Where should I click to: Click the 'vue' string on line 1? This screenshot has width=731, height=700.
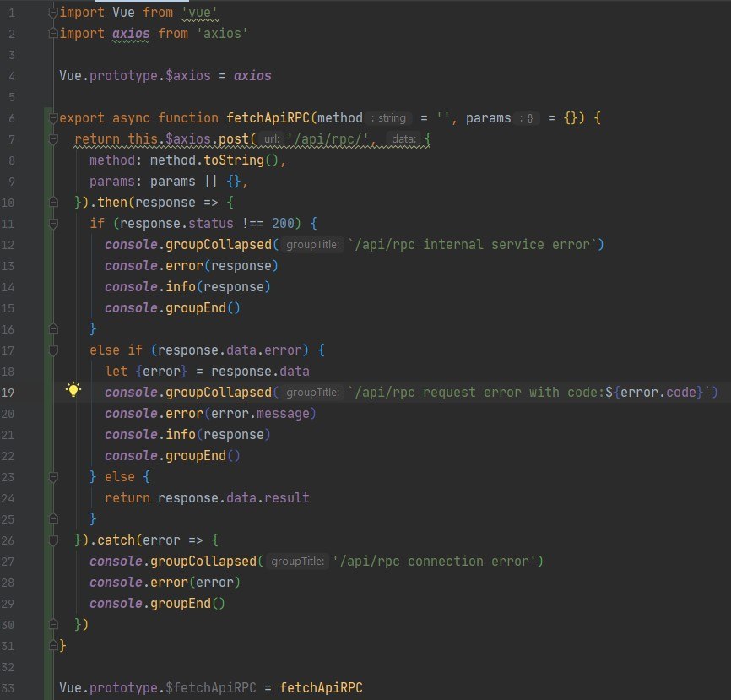pyautogui.click(x=199, y=13)
